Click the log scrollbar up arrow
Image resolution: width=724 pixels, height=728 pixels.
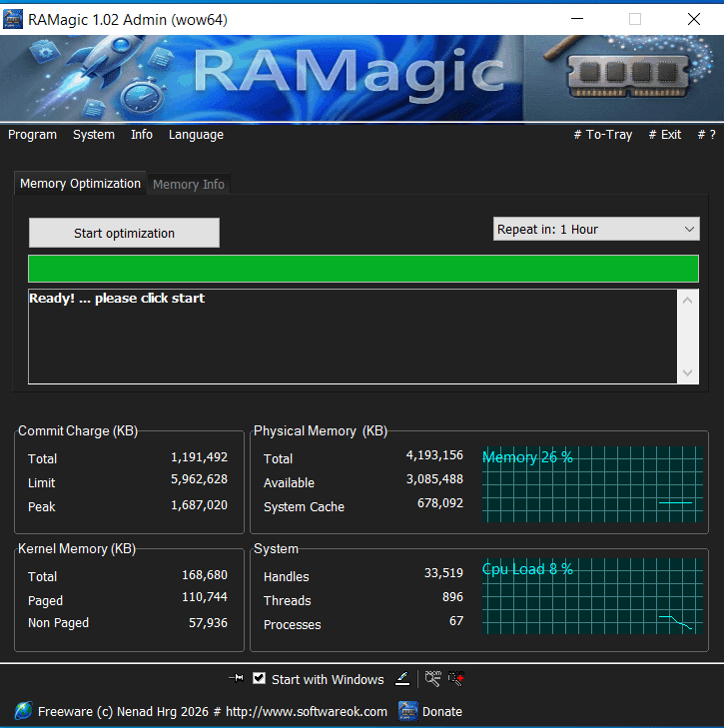pyautogui.click(x=688, y=301)
